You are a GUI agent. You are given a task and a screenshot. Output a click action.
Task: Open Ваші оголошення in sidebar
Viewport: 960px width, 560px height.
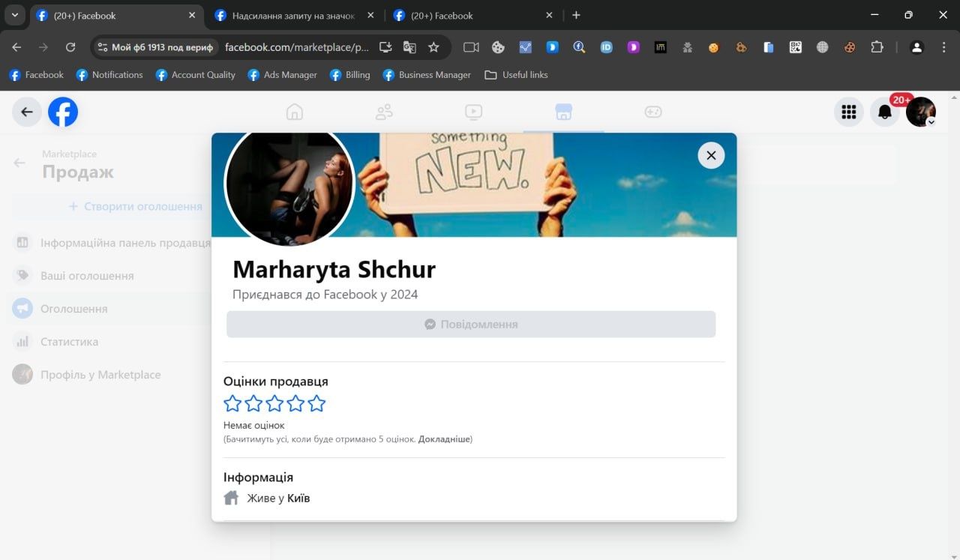pyautogui.click(x=87, y=276)
